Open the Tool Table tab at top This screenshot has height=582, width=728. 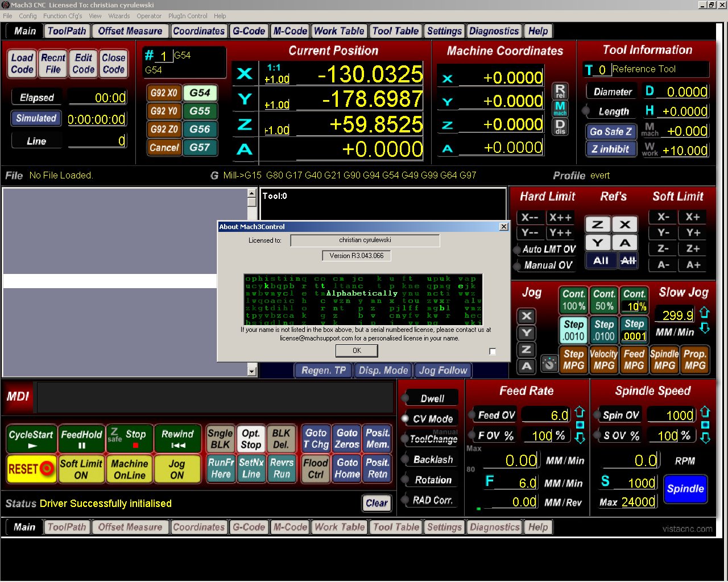396,31
